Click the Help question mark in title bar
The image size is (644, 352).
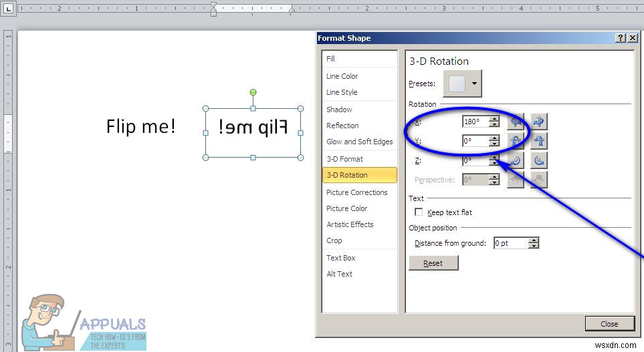[x=621, y=38]
